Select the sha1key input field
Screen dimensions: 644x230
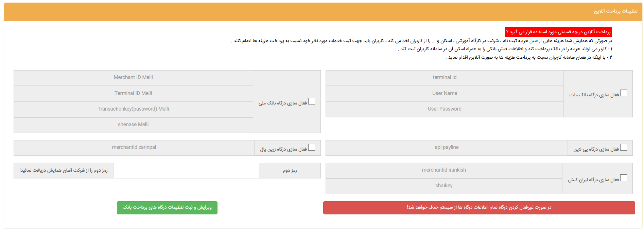(x=444, y=186)
